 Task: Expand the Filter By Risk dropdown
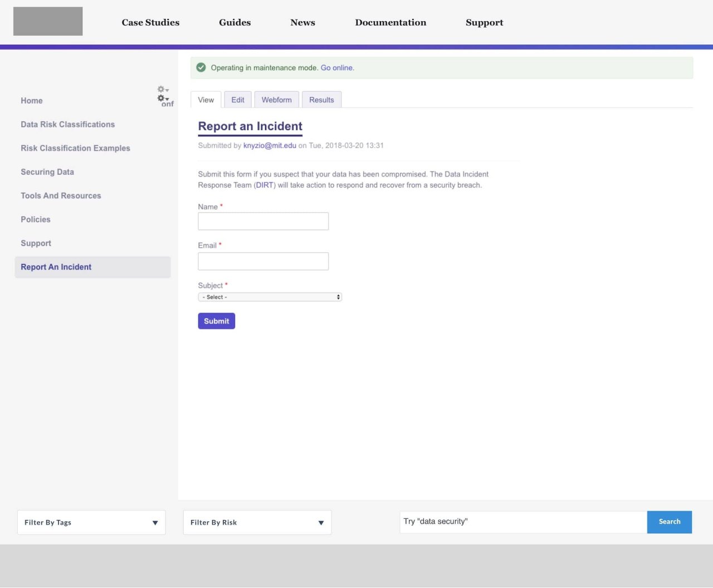[257, 522]
